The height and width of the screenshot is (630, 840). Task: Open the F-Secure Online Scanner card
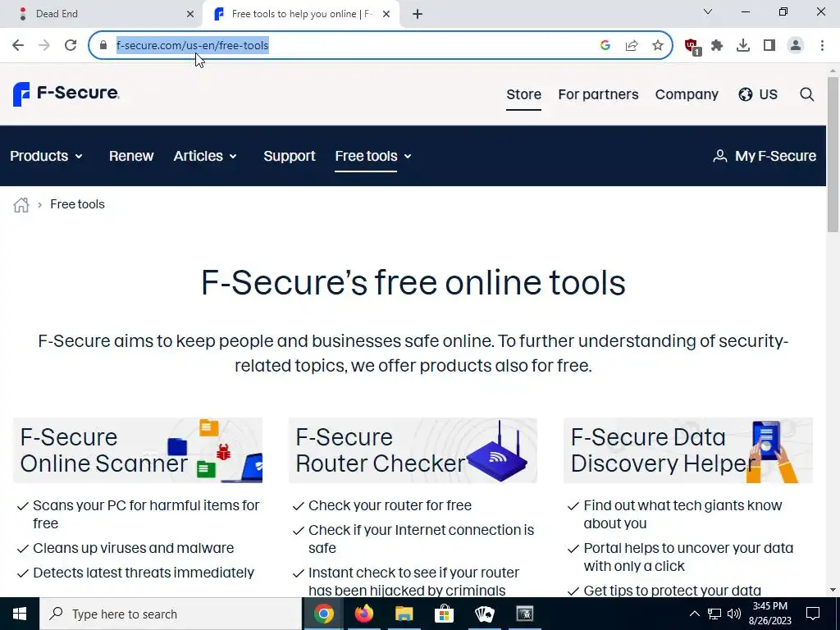click(138, 450)
